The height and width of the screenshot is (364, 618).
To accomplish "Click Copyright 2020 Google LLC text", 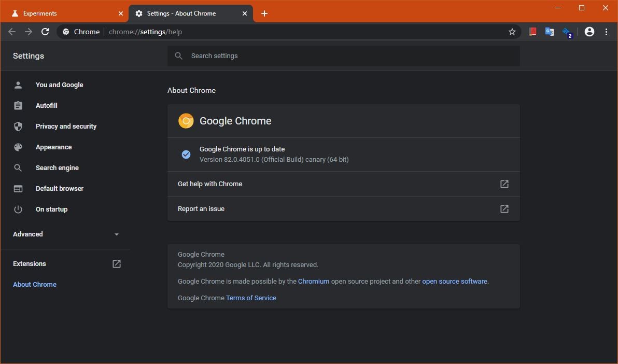I will tap(248, 265).
